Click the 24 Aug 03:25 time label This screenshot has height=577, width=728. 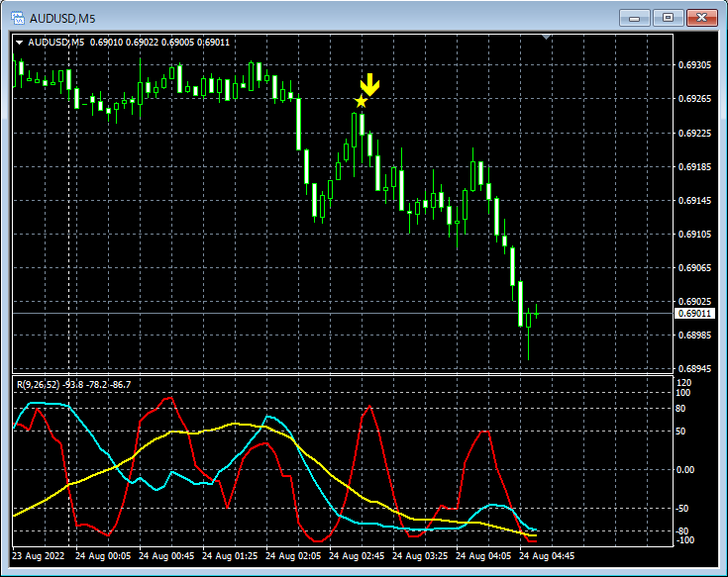click(x=420, y=555)
